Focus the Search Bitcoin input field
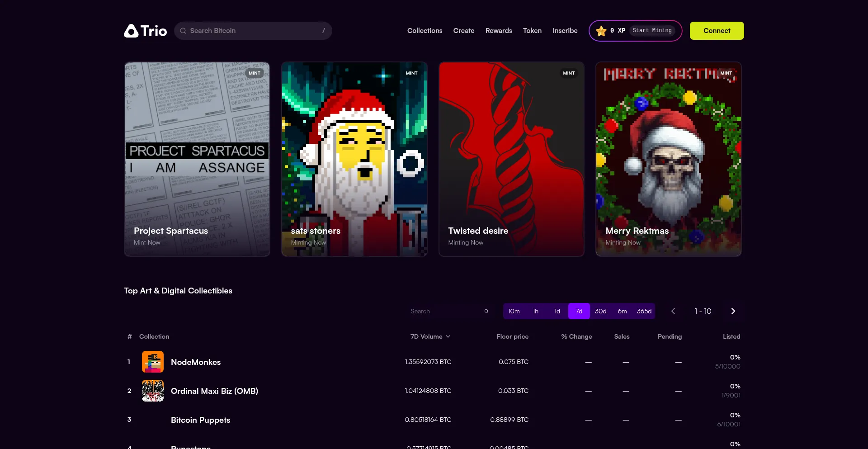 253,31
